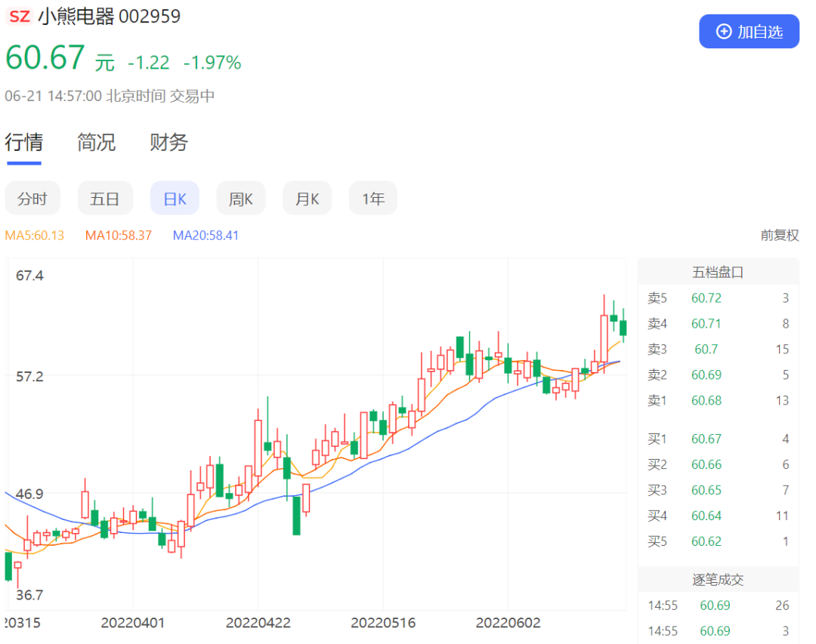This screenshot has width=816, height=644.
Task: Click the 06-21 14:57:00 timestamp text
Action: click(x=53, y=96)
